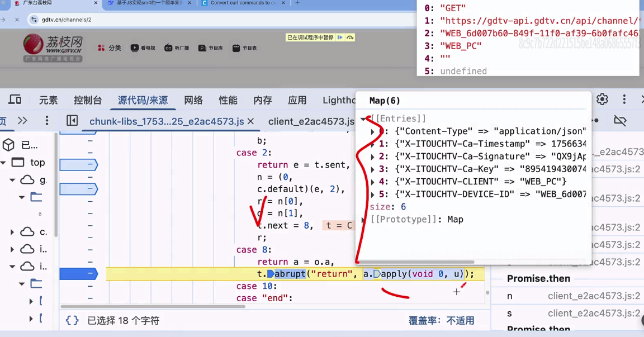
Task: Switch to 网络 Network tab
Action: [x=193, y=100]
